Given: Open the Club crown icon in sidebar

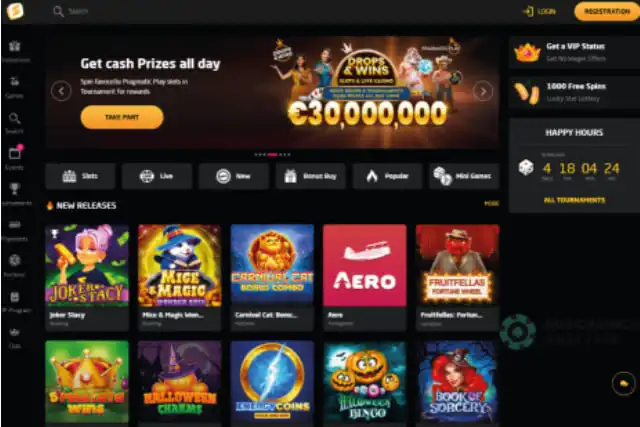Looking at the screenshot, I should (x=15, y=332).
